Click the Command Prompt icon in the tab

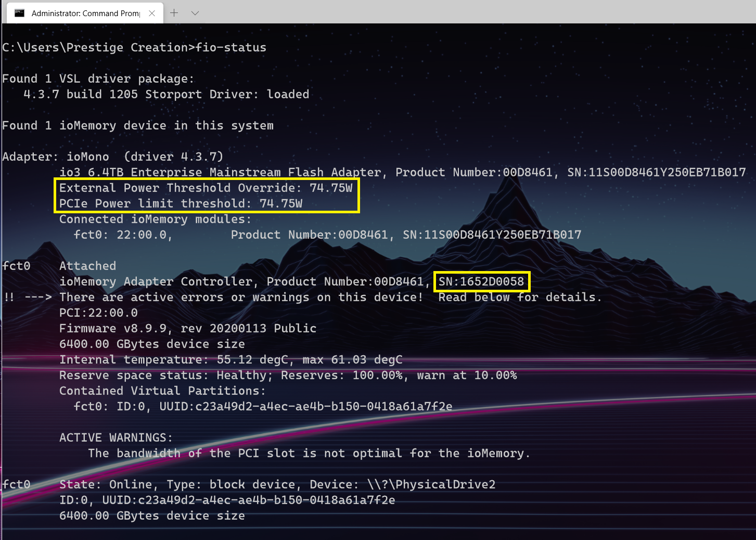[19, 13]
